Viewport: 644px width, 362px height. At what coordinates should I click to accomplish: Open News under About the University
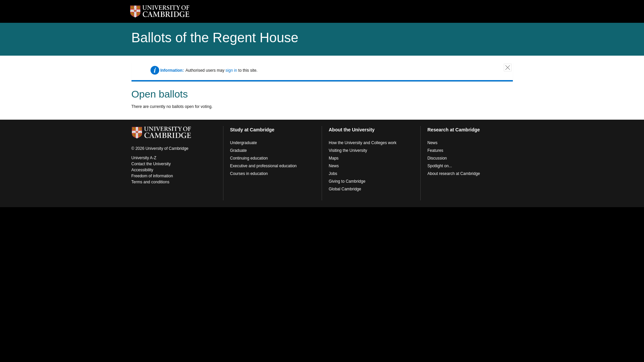tap(334, 166)
